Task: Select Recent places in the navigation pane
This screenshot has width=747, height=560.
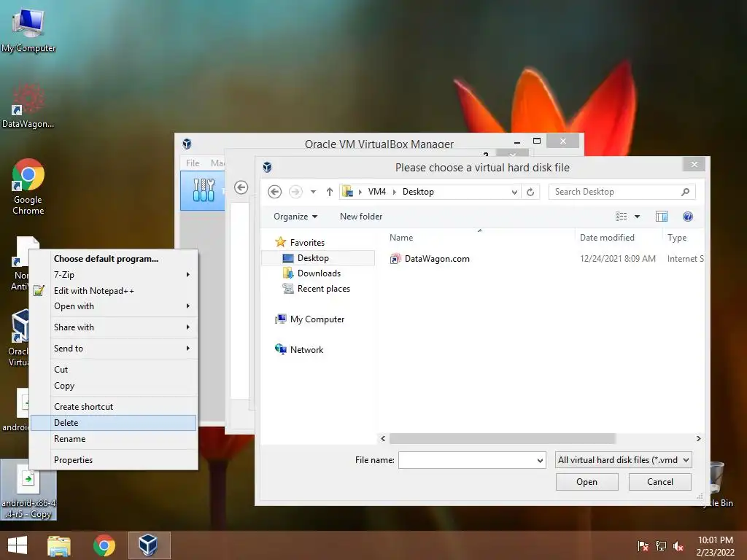Action: coord(317,289)
